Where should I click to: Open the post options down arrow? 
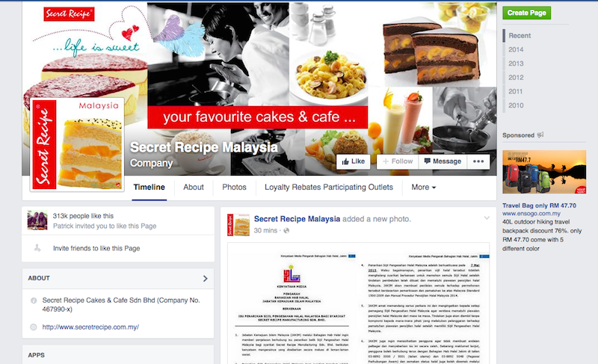pyautogui.click(x=487, y=218)
